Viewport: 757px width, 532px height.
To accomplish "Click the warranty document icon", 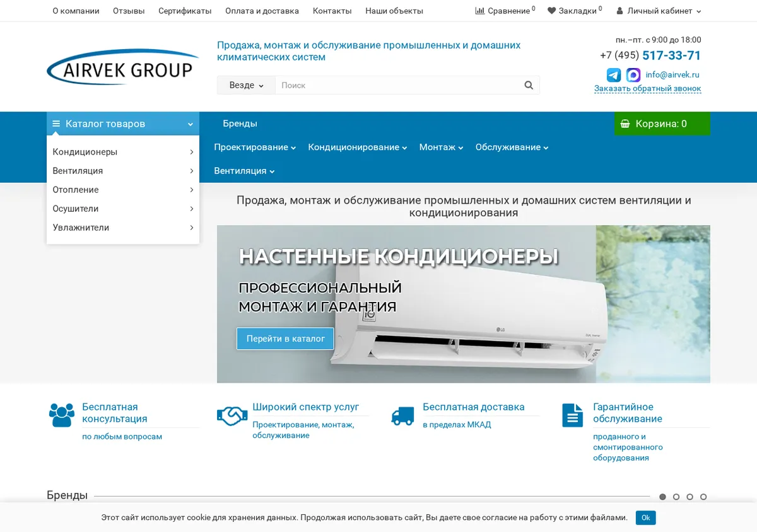I will coord(573,415).
